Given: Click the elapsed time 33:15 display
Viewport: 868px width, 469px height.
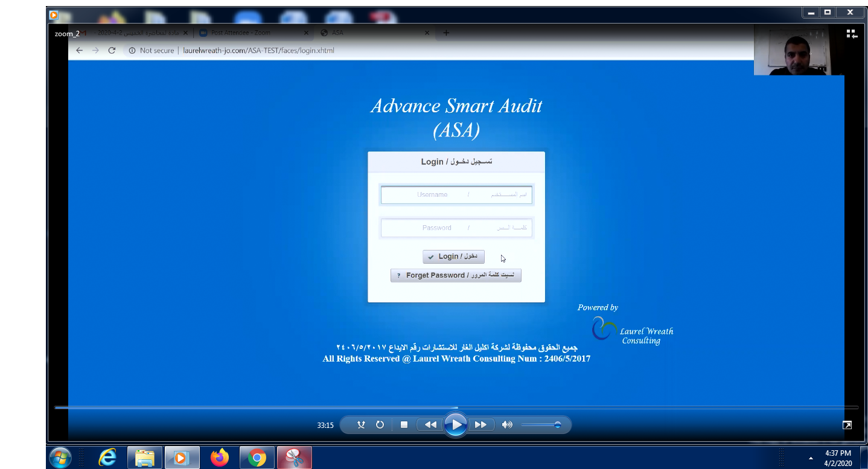Looking at the screenshot, I should pyautogui.click(x=325, y=425).
